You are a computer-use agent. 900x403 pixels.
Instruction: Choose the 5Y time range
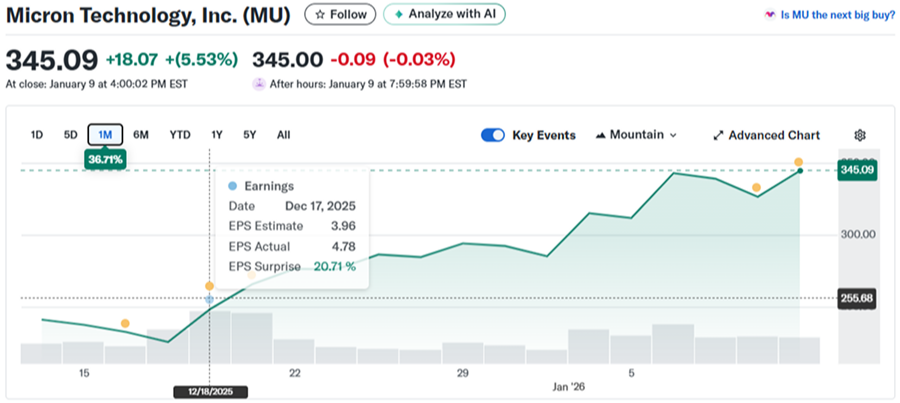[250, 135]
